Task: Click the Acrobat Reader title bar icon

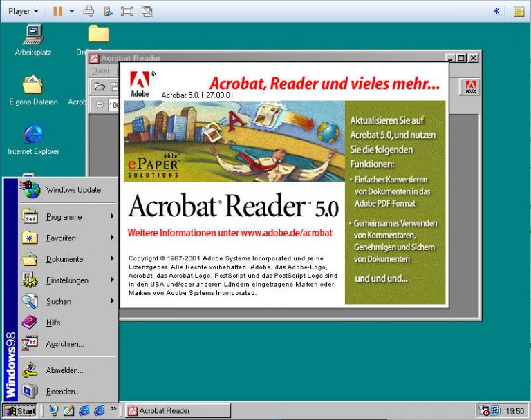Action: (94, 58)
